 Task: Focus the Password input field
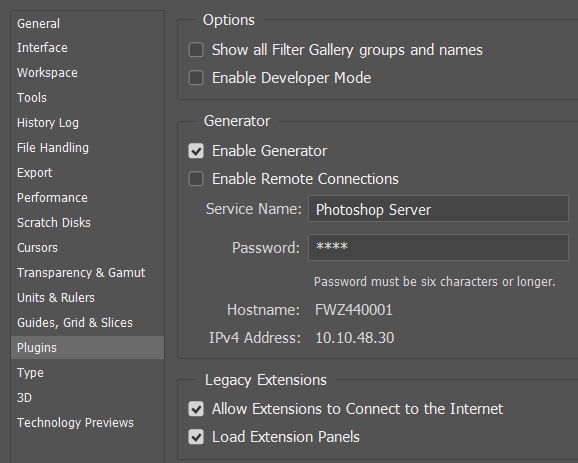pyautogui.click(x=438, y=247)
